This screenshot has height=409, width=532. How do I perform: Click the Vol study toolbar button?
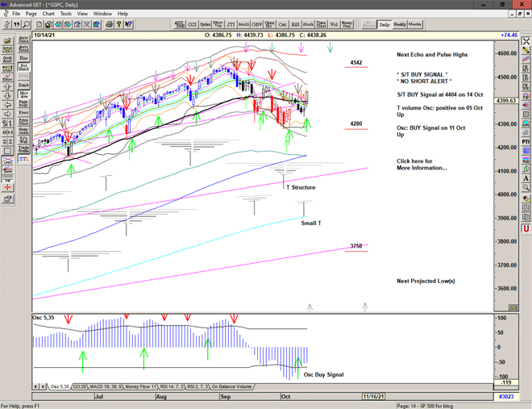334,25
